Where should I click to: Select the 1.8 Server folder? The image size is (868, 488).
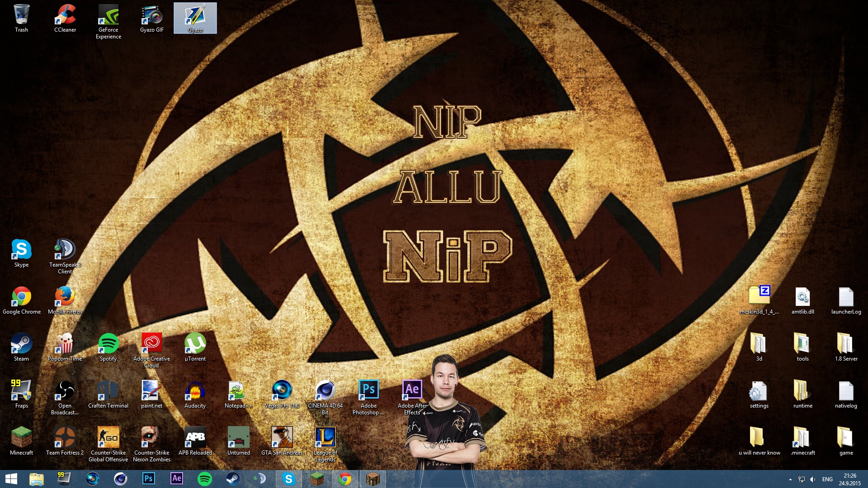click(846, 347)
